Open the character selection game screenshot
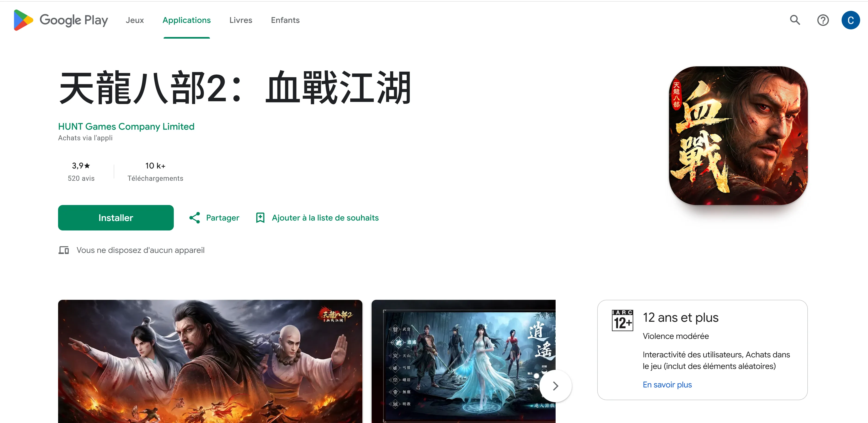Image resolution: width=868 pixels, height=423 pixels. tap(464, 362)
